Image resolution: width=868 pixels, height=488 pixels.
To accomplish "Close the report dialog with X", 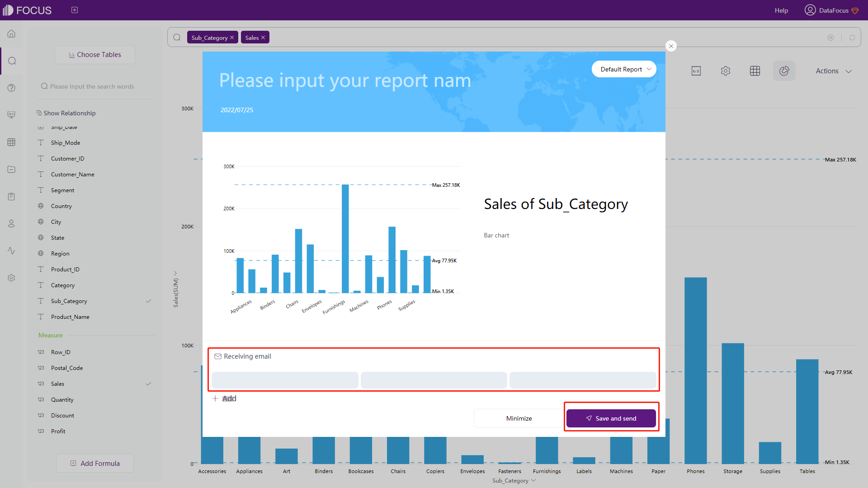I will (x=671, y=46).
